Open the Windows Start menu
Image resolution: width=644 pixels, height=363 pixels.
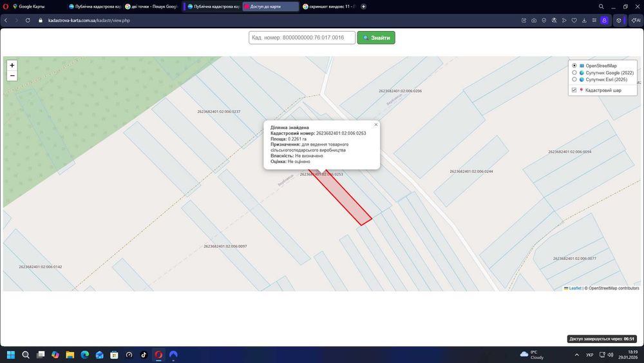click(11, 355)
